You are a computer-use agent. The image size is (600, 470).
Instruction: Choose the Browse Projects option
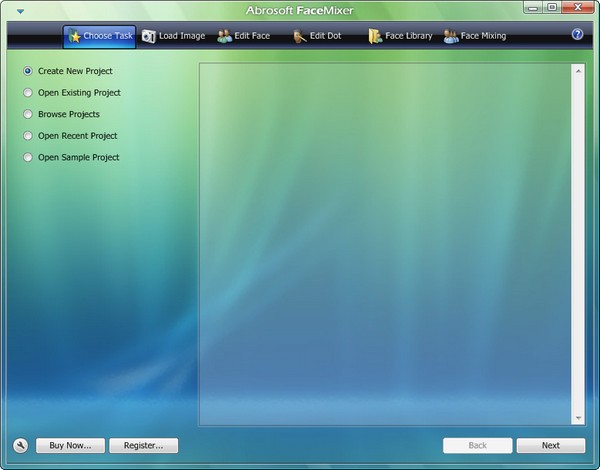(x=61, y=114)
